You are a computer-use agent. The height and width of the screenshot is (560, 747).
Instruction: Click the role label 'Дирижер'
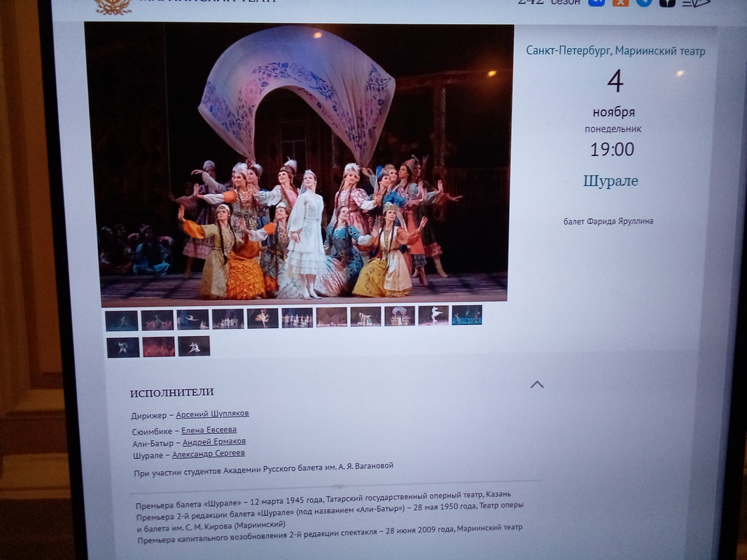point(148,416)
